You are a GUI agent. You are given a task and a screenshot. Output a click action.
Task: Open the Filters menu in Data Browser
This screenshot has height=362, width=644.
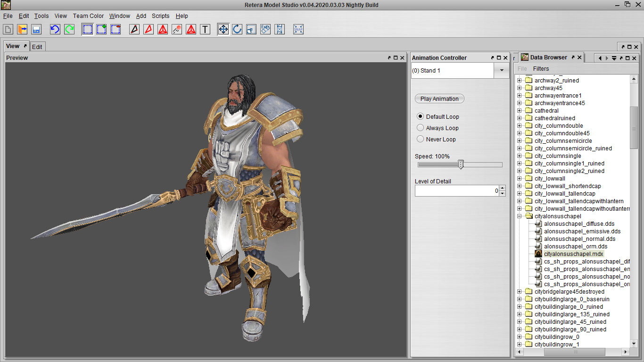541,69
